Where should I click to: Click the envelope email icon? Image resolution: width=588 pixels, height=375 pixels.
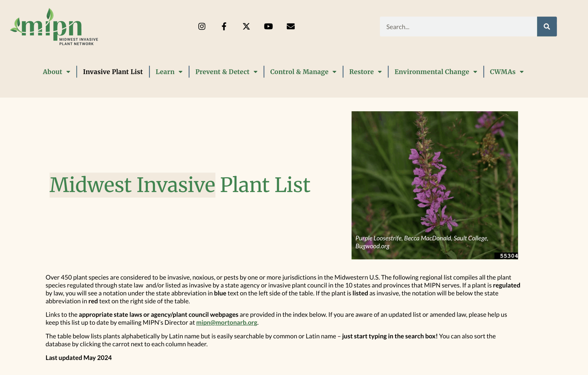291,26
